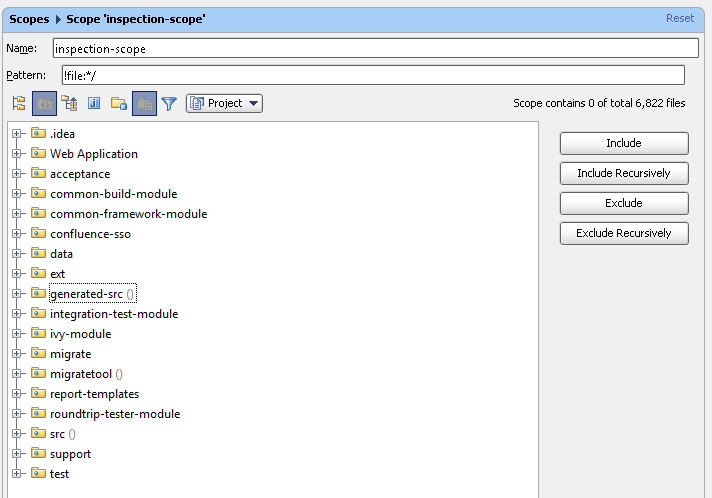Expand the test folder node
This screenshot has width=712, height=498.
point(17,473)
